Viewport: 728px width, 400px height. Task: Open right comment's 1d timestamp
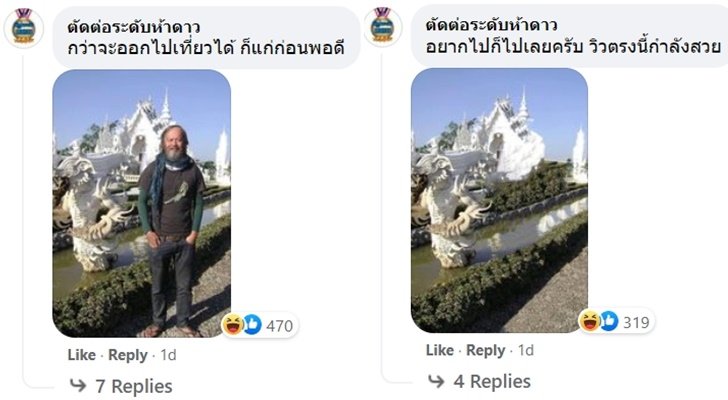click(526, 350)
